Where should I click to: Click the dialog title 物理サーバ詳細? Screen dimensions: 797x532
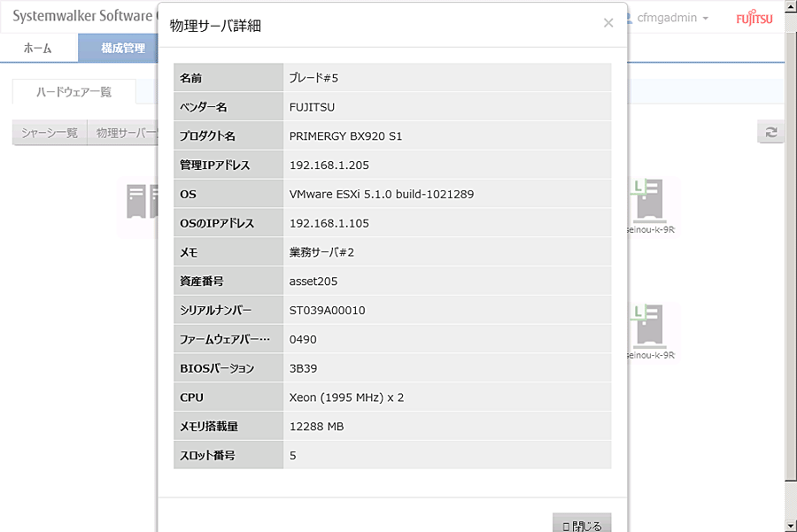(x=215, y=26)
